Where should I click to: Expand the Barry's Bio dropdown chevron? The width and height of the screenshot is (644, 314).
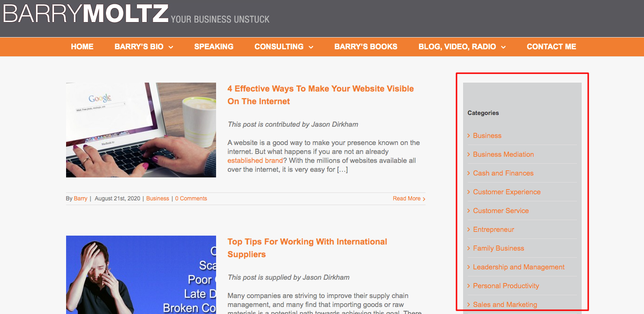point(171,47)
